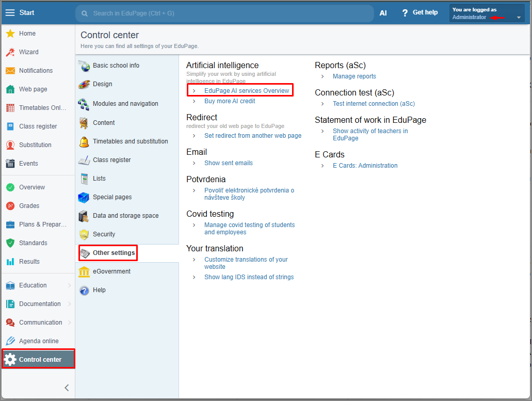Select the Notifications envelope icon
This screenshot has height=401, width=532.
point(10,71)
